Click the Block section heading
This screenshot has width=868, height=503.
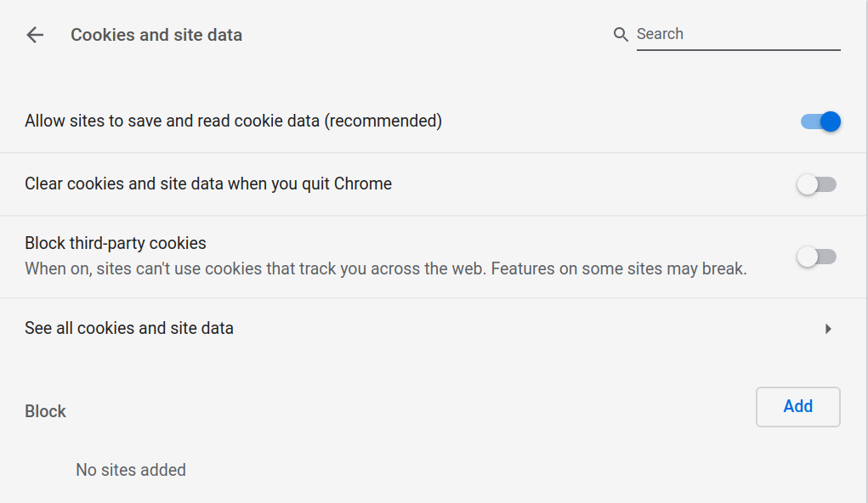tap(46, 411)
